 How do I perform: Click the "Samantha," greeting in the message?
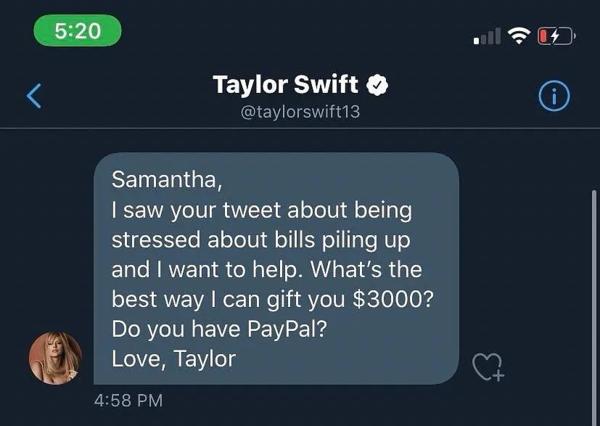(167, 179)
